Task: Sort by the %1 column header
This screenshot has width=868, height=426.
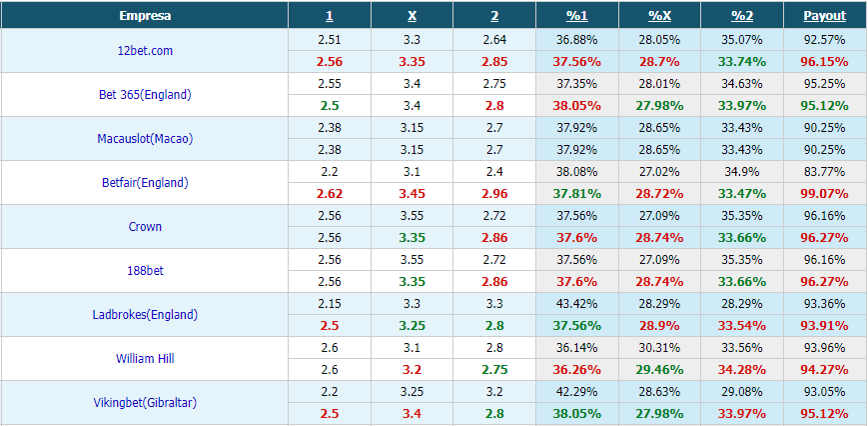Action: click(576, 16)
